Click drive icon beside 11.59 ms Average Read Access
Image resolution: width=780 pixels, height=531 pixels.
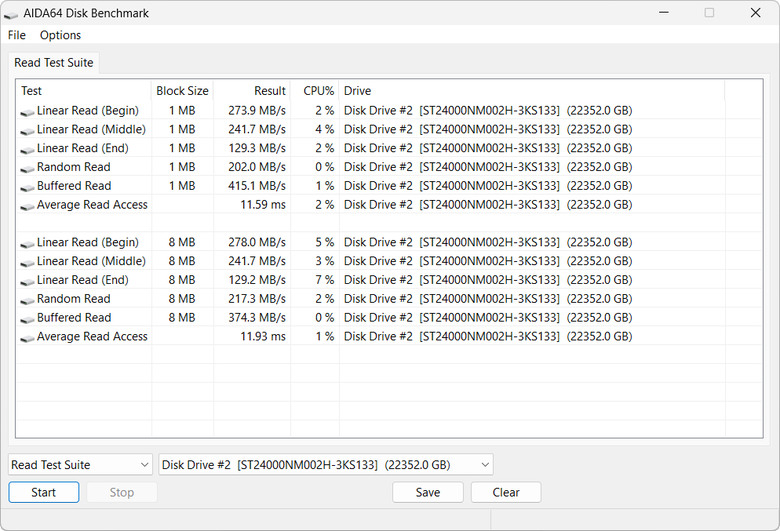(x=27, y=207)
